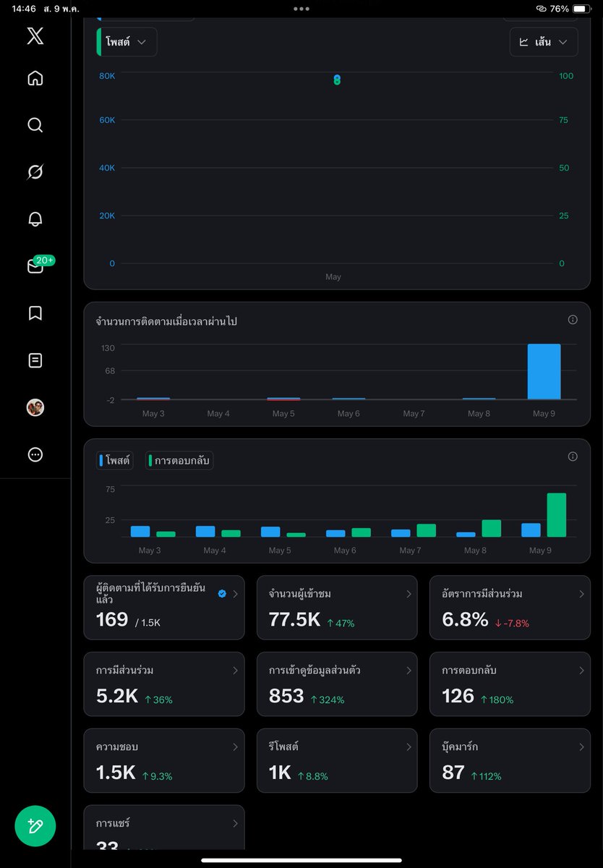The image size is (603, 868).
Task: Click the 80K axis label
Action: (x=107, y=76)
